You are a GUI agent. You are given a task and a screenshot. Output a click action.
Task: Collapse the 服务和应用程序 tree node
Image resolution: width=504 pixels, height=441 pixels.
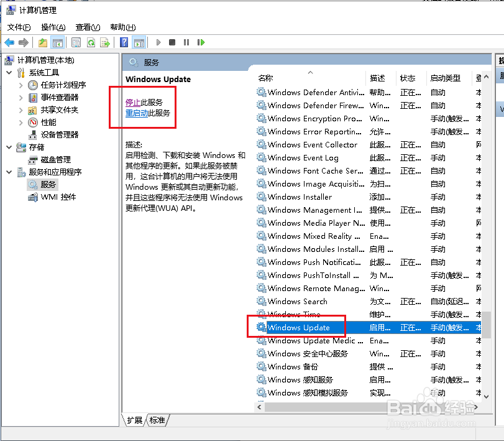point(9,172)
